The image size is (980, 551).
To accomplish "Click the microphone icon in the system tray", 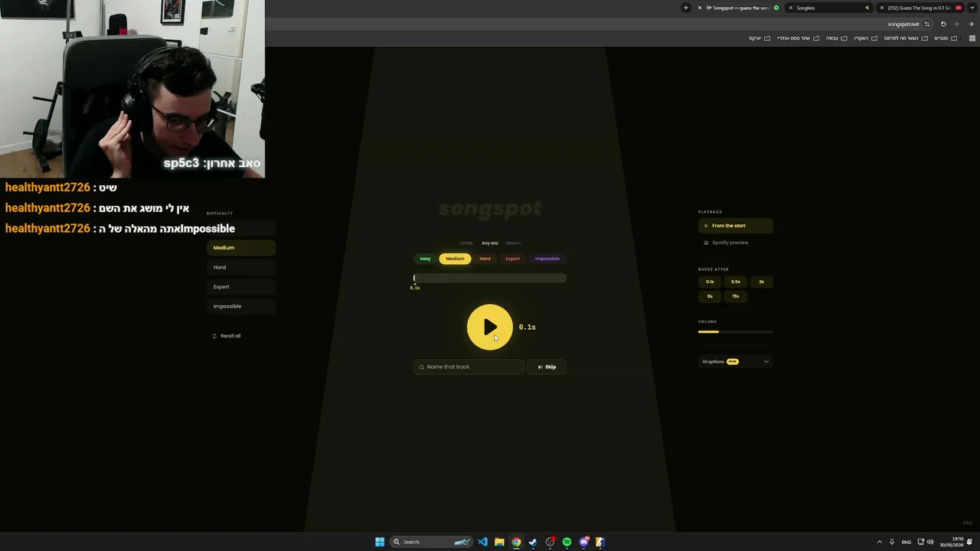I will [x=892, y=542].
